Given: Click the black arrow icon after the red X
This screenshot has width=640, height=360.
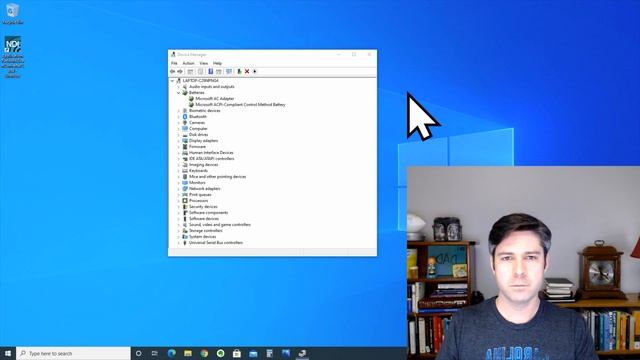Looking at the screenshot, I should point(255,71).
